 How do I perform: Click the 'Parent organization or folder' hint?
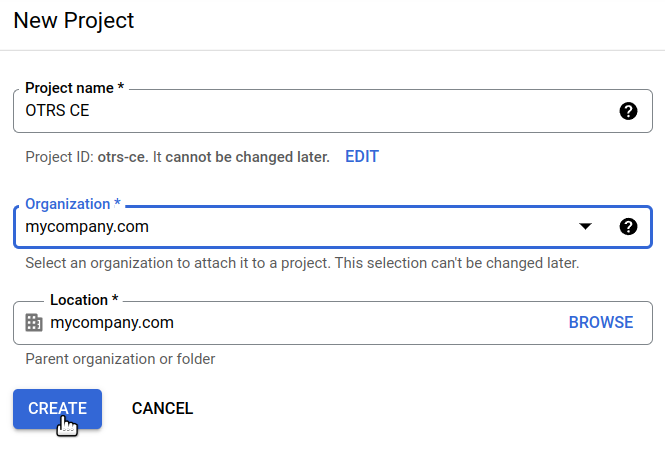point(120,359)
